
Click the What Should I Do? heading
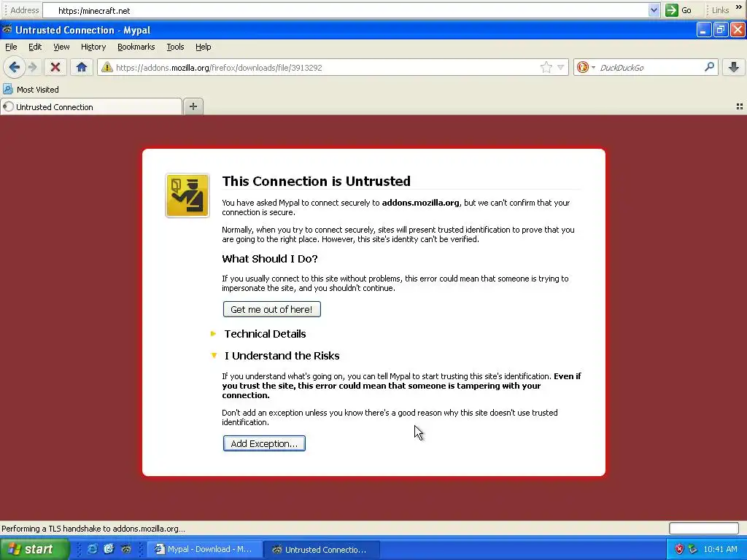pos(270,259)
